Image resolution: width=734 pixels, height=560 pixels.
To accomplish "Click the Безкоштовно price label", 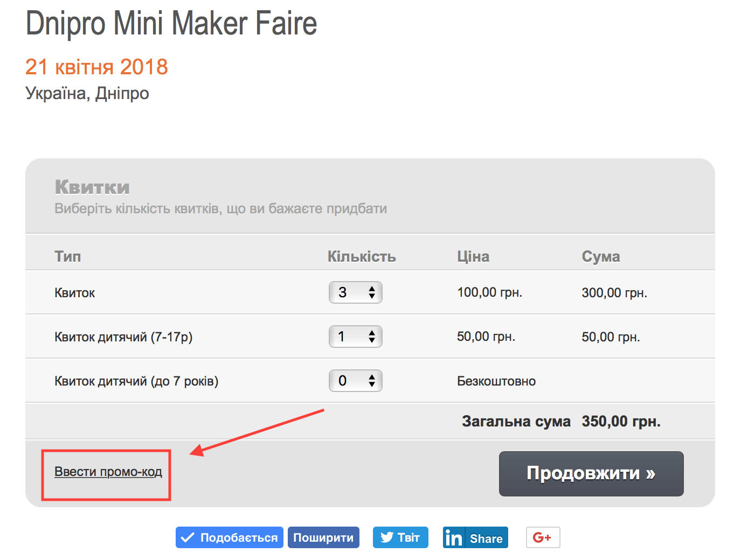I will coord(496,381).
